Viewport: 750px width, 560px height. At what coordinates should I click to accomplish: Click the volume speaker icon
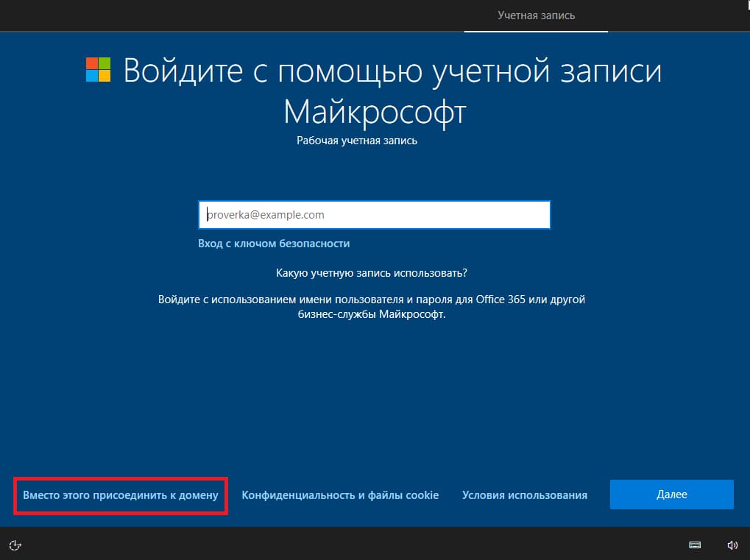[732, 545]
